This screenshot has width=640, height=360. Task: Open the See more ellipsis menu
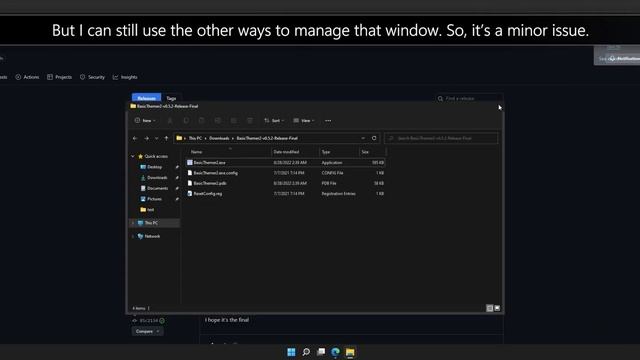[328, 120]
